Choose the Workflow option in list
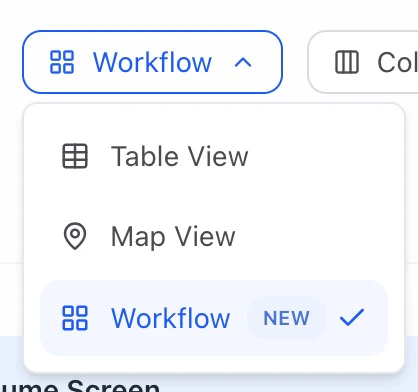The image size is (418, 392). [214, 318]
